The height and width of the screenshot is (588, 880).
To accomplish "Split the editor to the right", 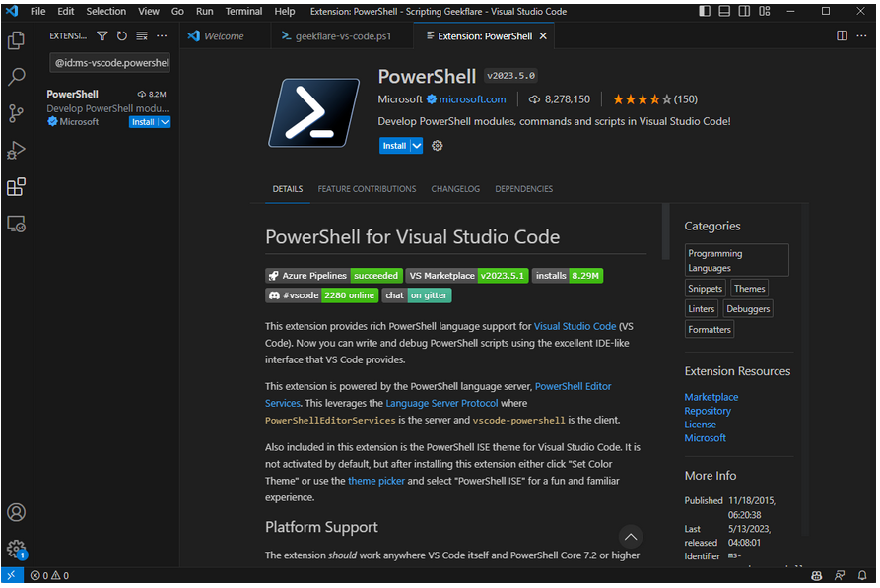I will [842, 35].
